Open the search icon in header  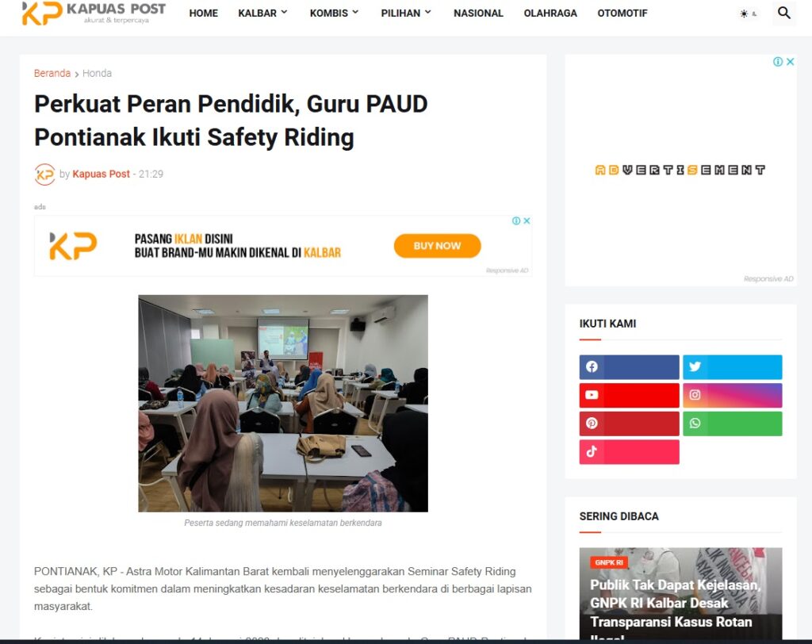(x=784, y=13)
